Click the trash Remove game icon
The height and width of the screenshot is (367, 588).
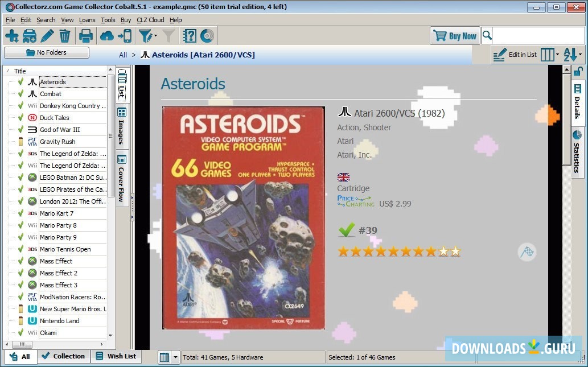click(x=65, y=36)
